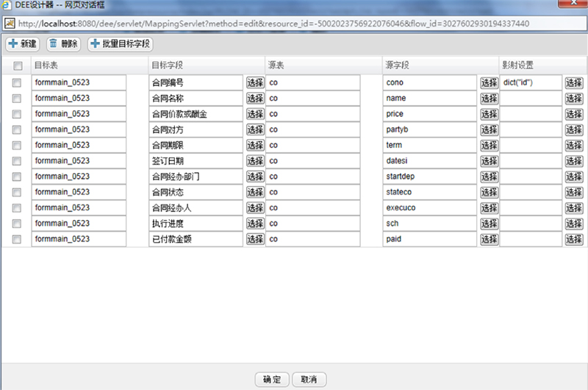
Task: Tick the checkbox for the 已付款金额 row
Action: tap(17, 239)
